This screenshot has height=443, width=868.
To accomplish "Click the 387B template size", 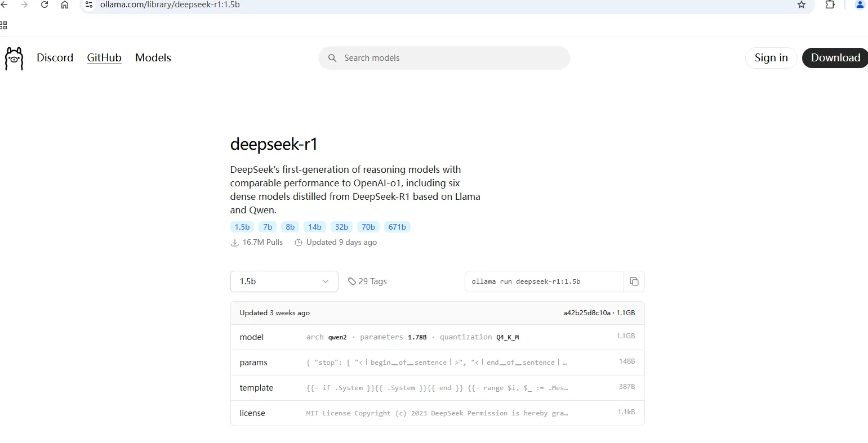I will tap(627, 387).
